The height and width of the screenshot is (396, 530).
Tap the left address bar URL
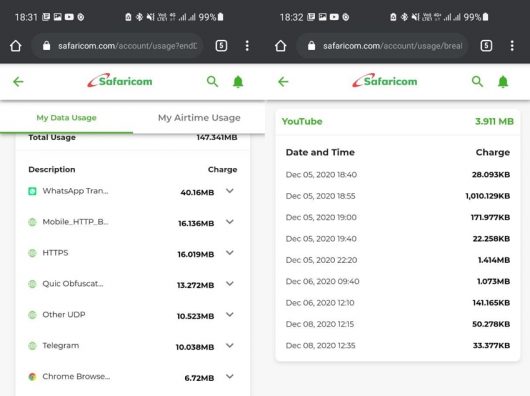pyautogui.click(x=127, y=46)
